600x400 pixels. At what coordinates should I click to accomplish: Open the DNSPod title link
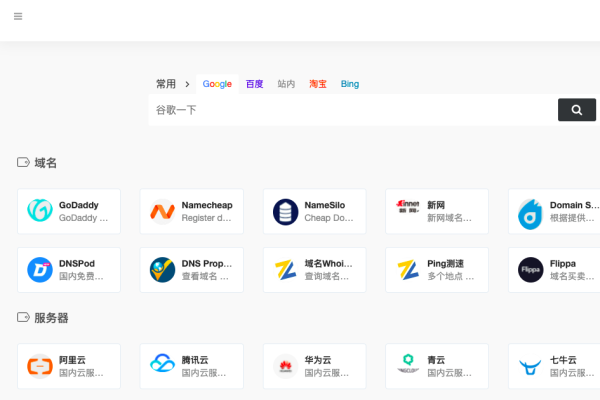[77, 264]
